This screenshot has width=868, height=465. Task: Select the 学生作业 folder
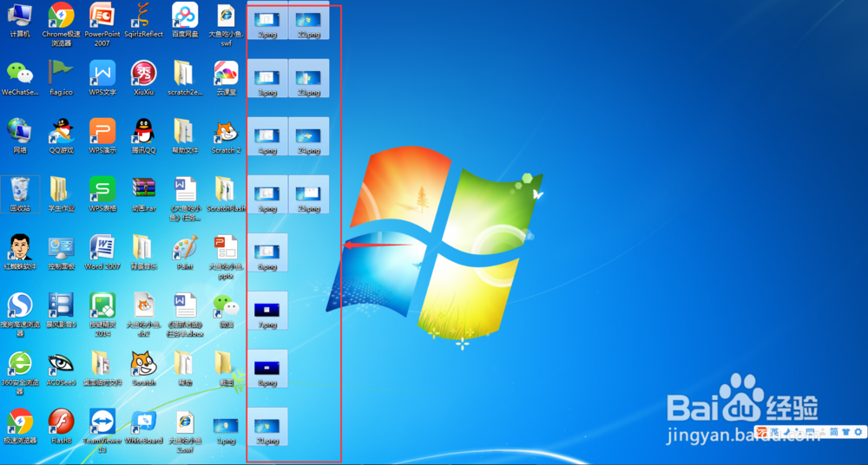(x=62, y=194)
